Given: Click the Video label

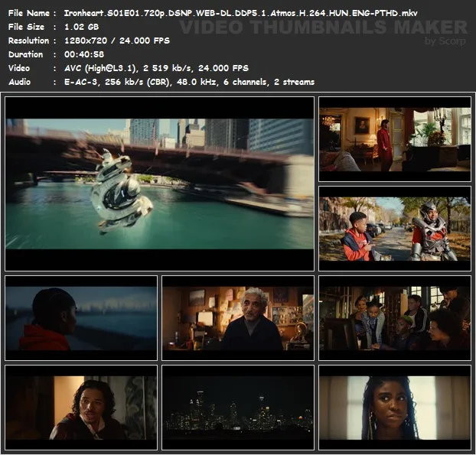Looking at the screenshot, I should point(19,68).
